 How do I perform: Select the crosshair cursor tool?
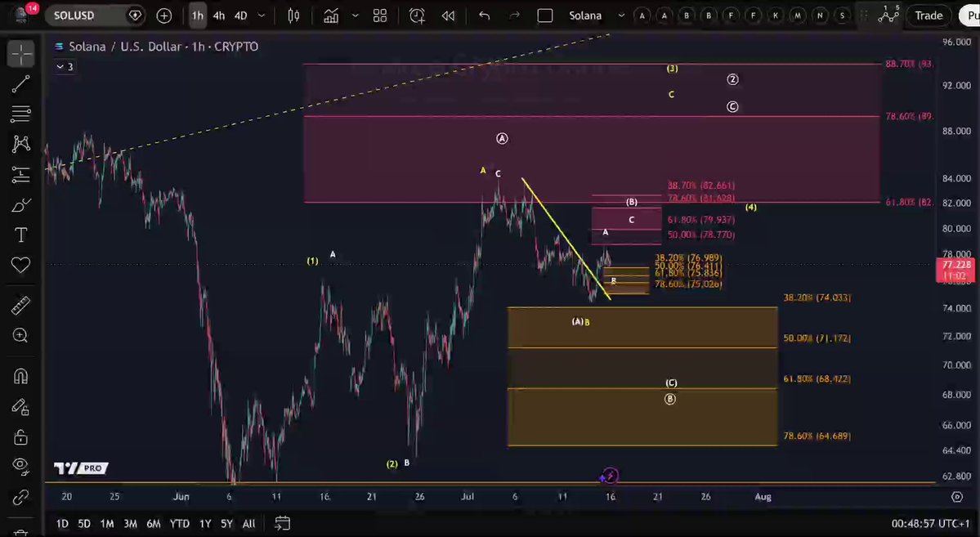point(20,54)
